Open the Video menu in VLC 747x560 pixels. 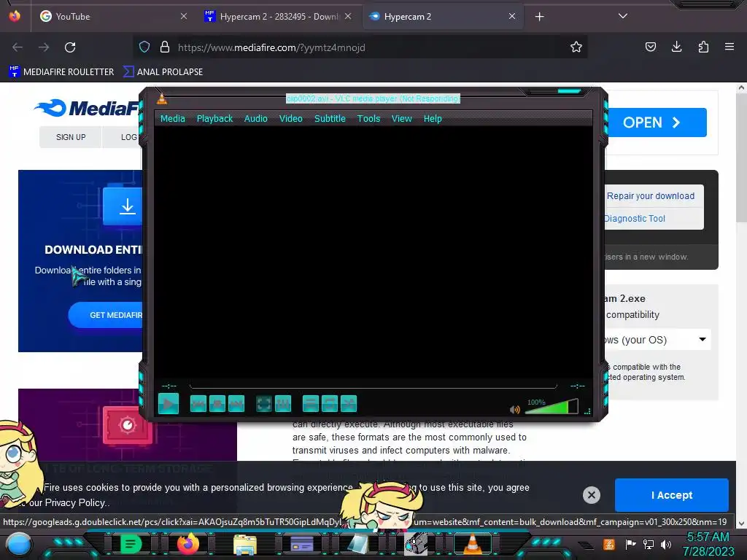[290, 119]
